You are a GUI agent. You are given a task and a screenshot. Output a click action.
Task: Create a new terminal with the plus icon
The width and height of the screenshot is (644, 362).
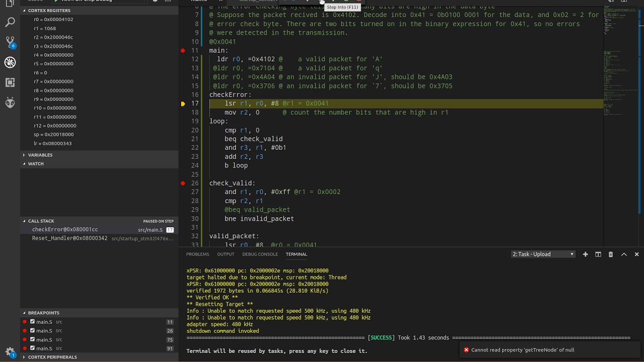pyautogui.click(x=585, y=254)
